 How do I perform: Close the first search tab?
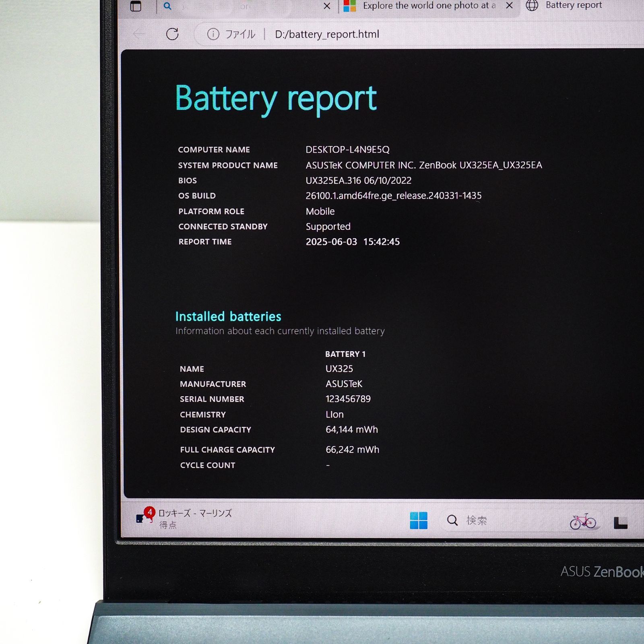point(327,6)
